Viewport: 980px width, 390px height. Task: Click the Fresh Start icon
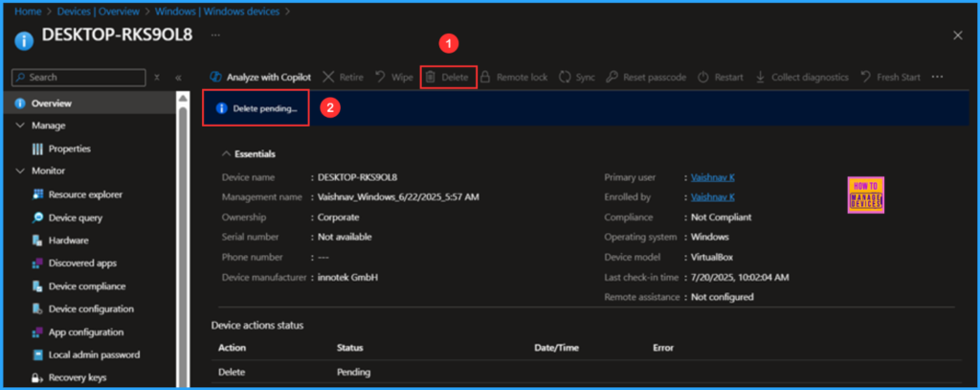865,77
